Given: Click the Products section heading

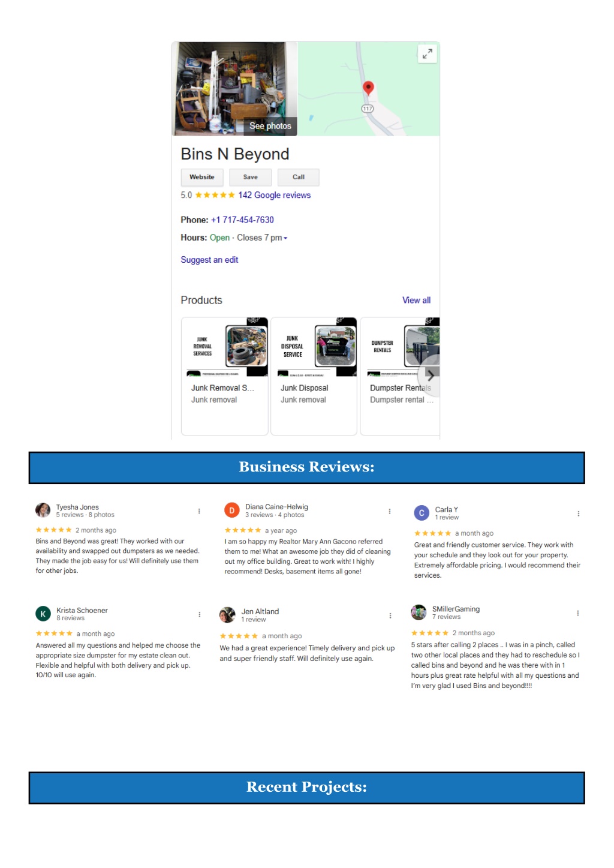Looking at the screenshot, I should click(201, 300).
